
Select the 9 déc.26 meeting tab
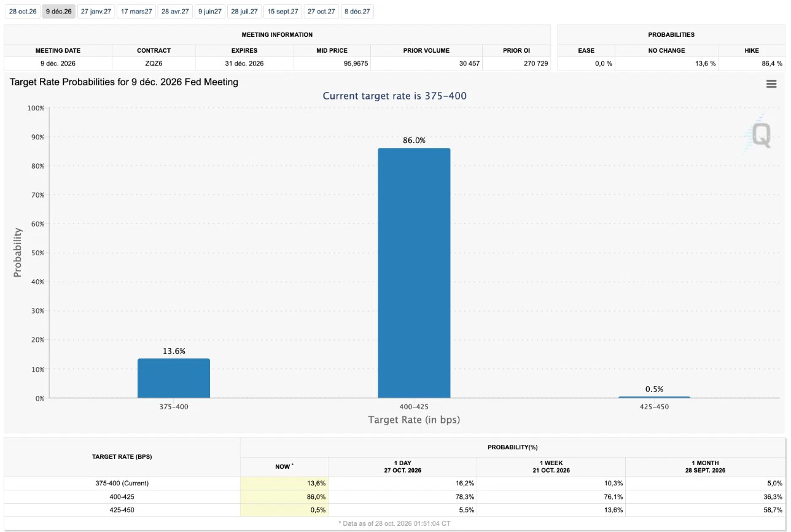click(59, 12)
